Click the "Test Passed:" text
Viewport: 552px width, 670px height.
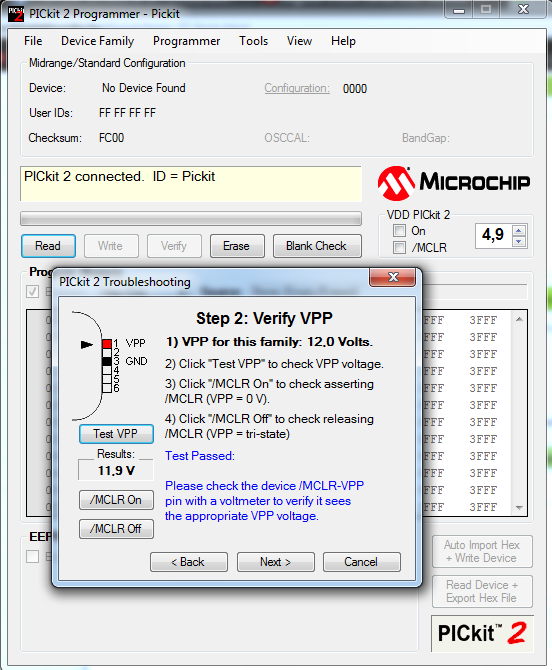[200, 456]
